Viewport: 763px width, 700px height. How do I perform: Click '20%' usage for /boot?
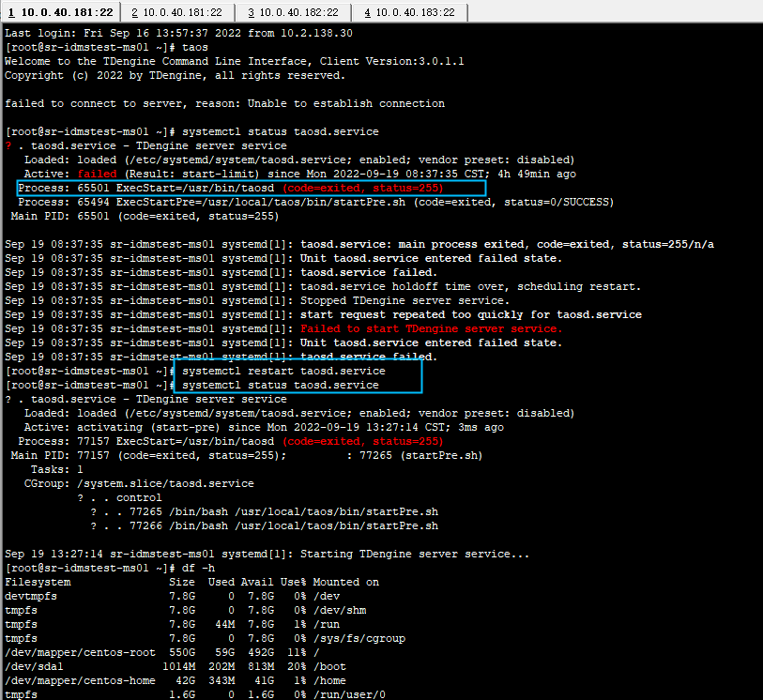pyautogui.click(x=297, y=667)
